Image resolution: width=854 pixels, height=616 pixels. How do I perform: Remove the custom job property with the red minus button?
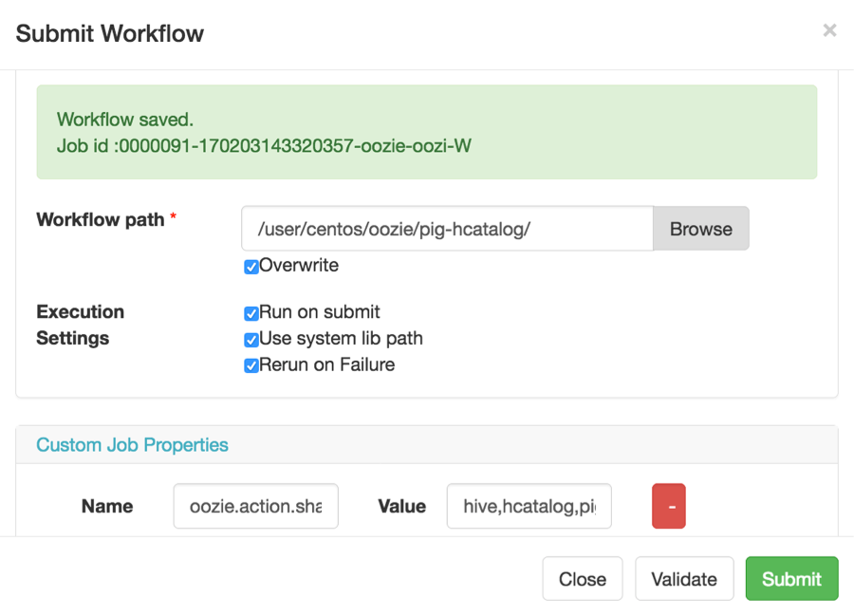(668, 506)
